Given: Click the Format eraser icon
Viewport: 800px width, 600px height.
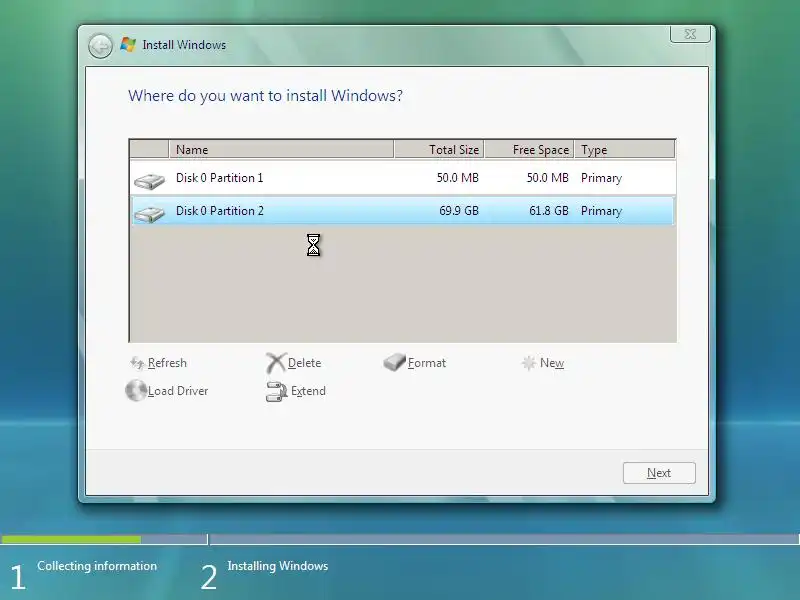Looking at the screenshot, I should pos(394,362).
